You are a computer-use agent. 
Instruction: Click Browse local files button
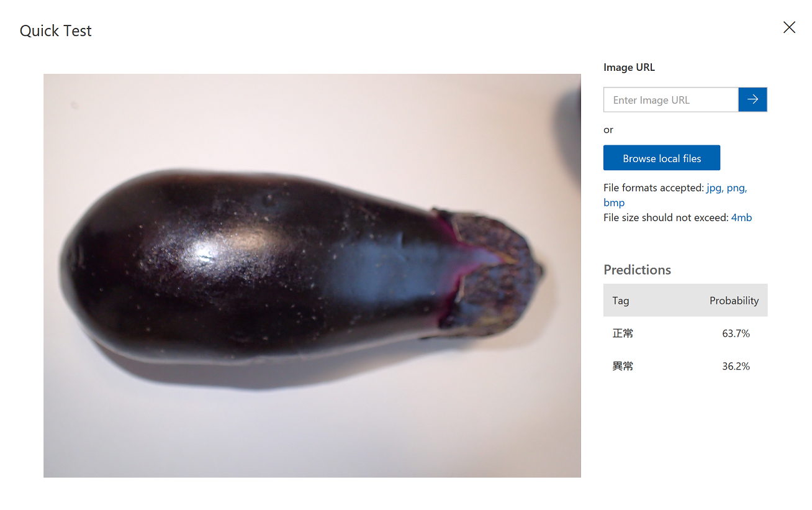pos(662,158)
